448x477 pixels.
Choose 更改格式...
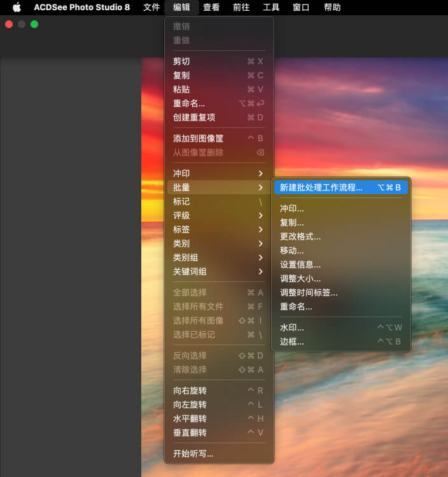[x=340, y=236]
